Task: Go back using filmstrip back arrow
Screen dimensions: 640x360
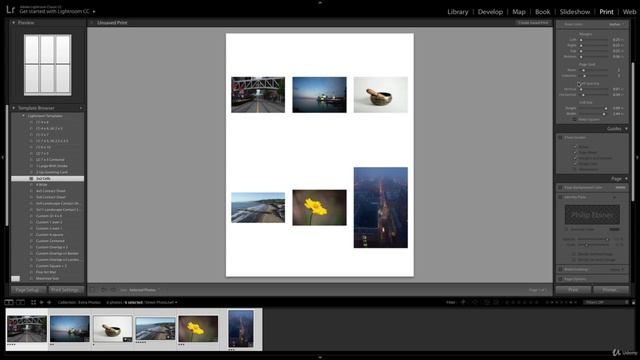Action: click(42, 302)
